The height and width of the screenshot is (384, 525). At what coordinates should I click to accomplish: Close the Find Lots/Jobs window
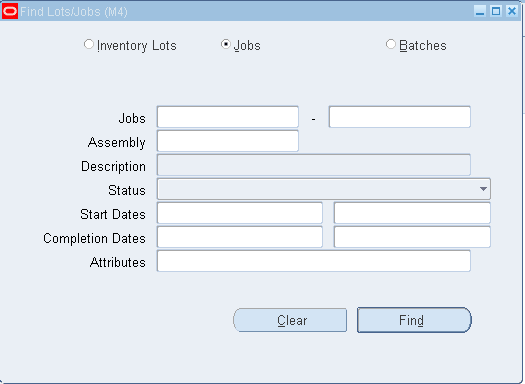[512, 11]
